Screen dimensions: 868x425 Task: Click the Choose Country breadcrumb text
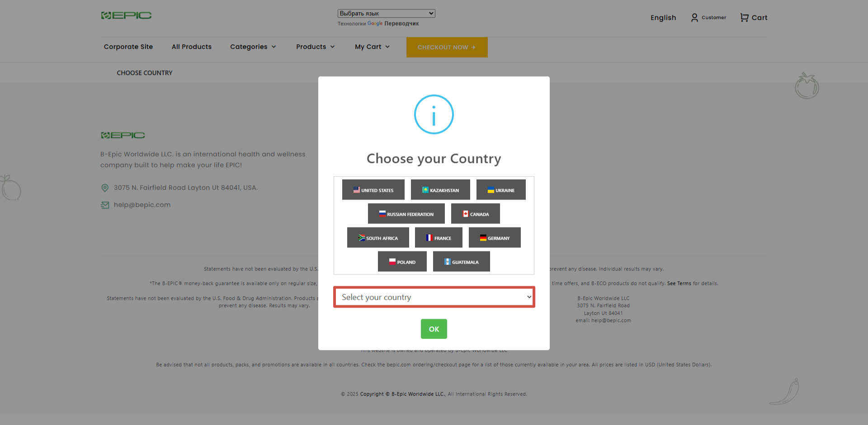coord(145,73)
